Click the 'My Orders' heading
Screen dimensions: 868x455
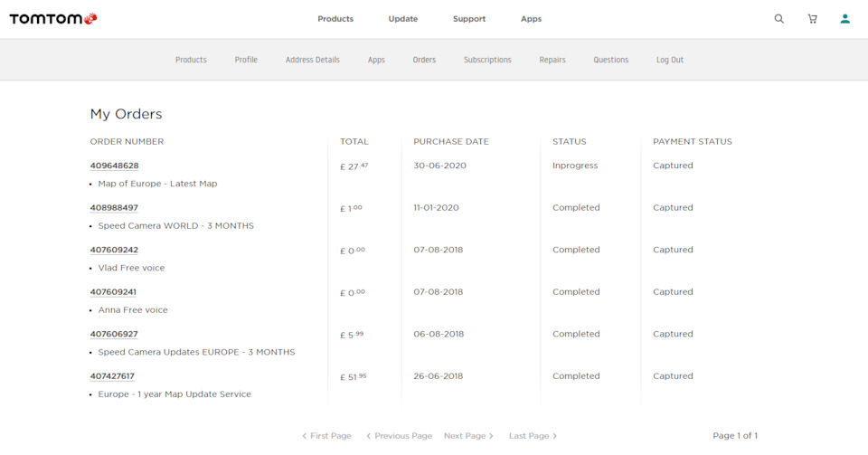(127, 114)
